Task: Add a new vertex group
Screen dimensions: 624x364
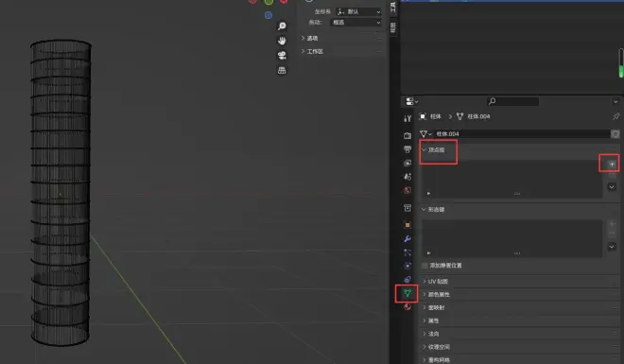Action: coord(612,164)
